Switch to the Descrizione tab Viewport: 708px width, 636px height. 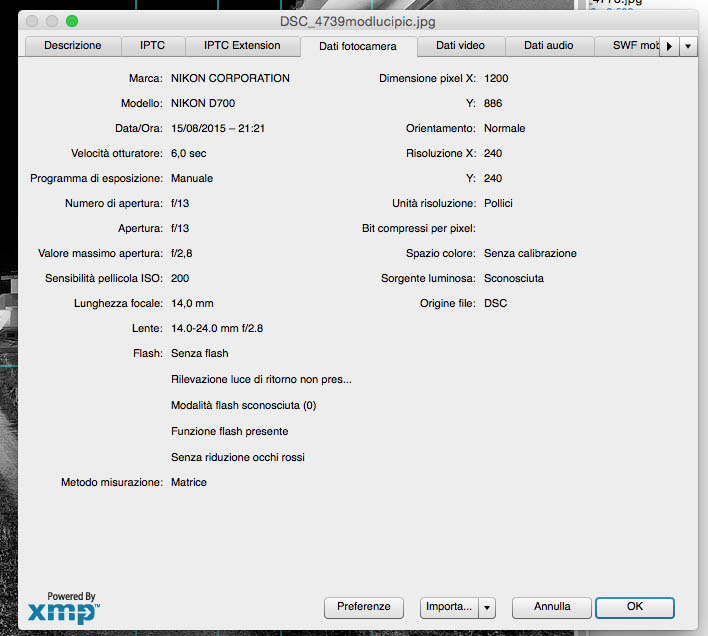pos(72,46)
